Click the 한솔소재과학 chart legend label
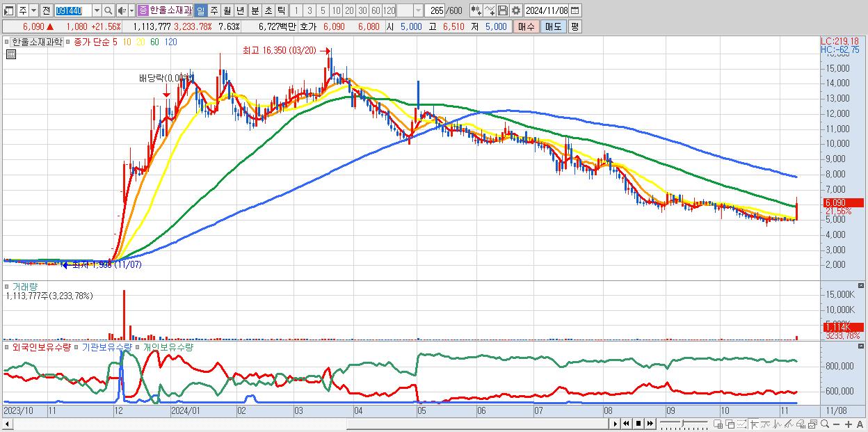The image size is (868, 432). tap(37, 42)
